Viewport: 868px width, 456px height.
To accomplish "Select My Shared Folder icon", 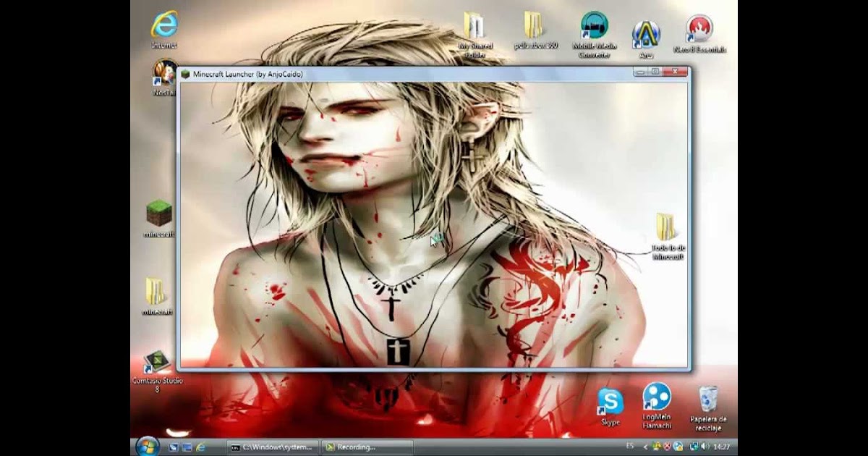I will [475, 34].
